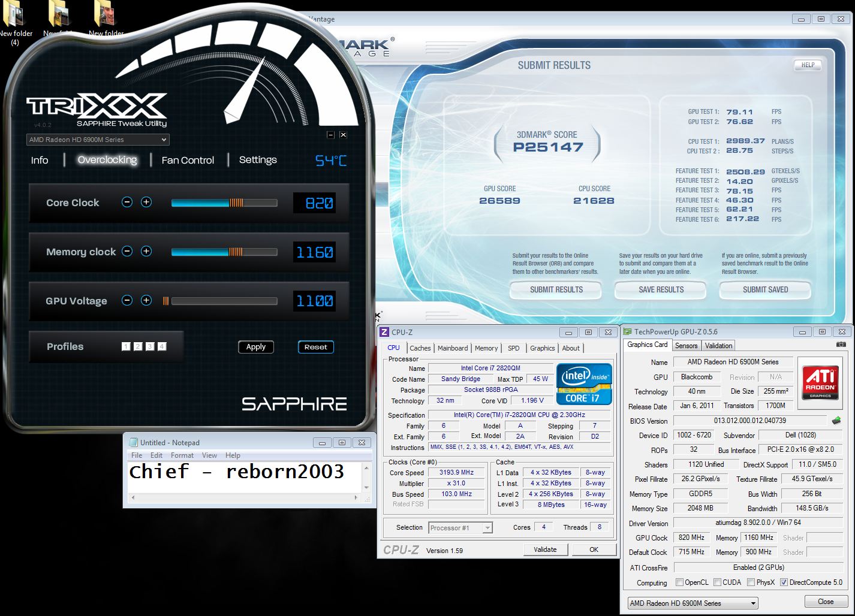Open the Caches tab in CPU-Z
Image resolution: width=855 pixels, height=616 pixels.
[420, 348]
